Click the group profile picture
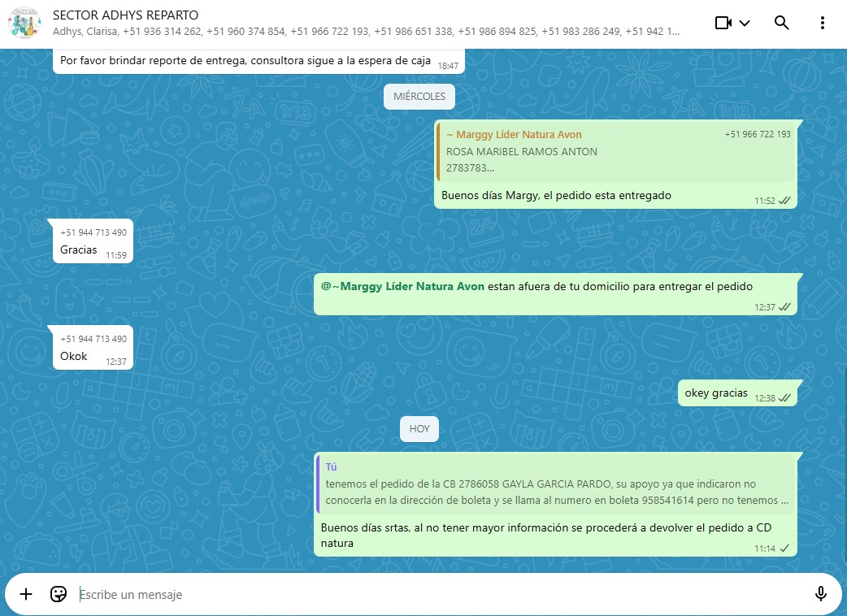The width and height of the screenshot is (847, 616). pyautogui.click(x=24, y=23)
